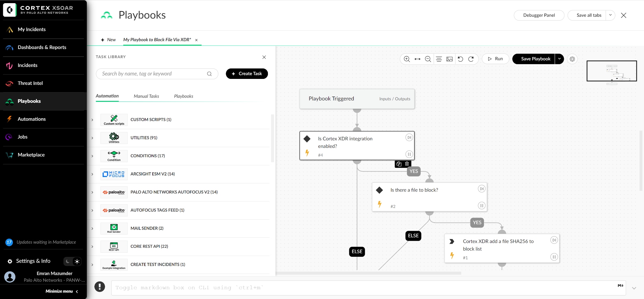Viewport: 644px width, 299px height.
Task: Expand Core REST API (22) category
Action: click(x=92, y=246)
